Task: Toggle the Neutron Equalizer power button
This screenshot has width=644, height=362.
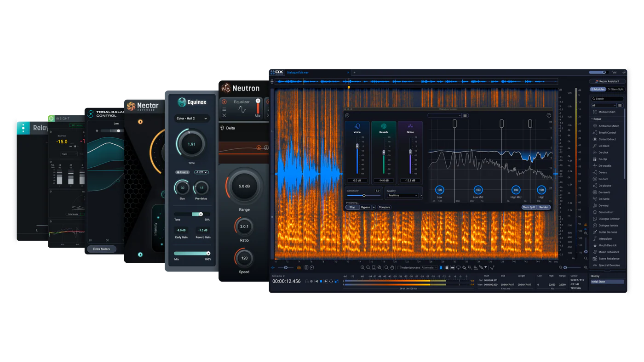Action: click(x=224, y=102)
